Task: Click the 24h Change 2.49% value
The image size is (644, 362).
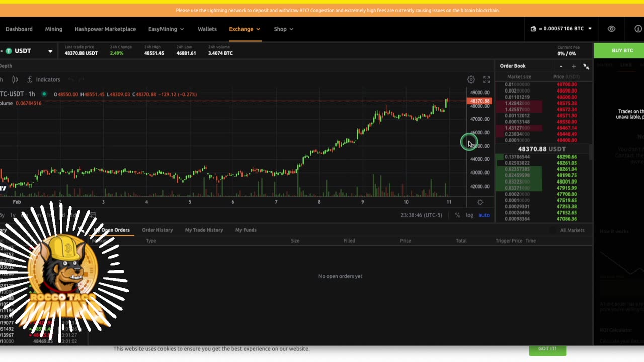Action: click(117, 53)
